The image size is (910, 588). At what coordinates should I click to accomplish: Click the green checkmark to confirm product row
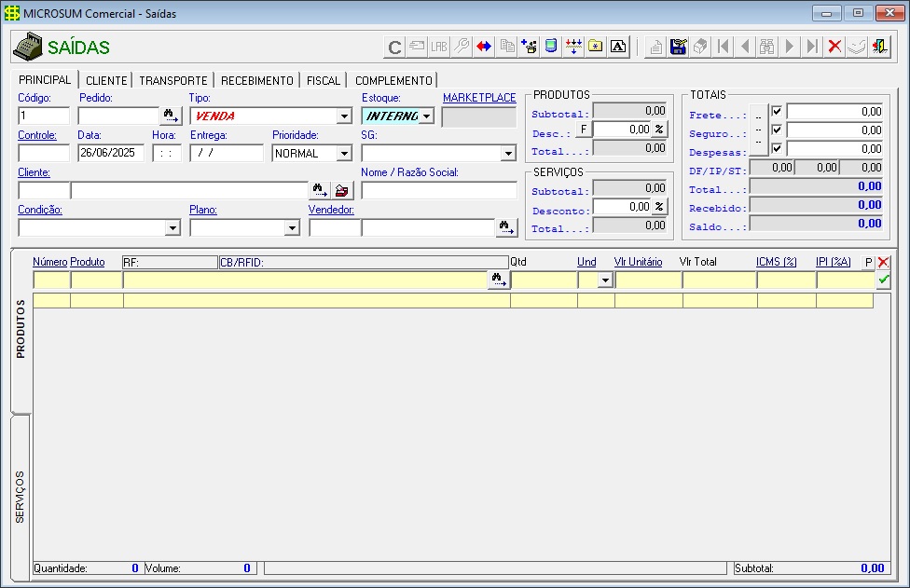click(x=883, y=280)
